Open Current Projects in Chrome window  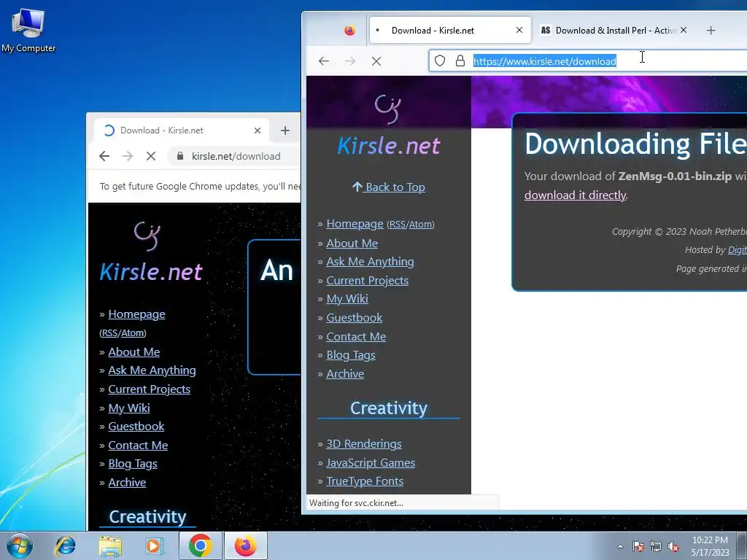click(149, 389)
